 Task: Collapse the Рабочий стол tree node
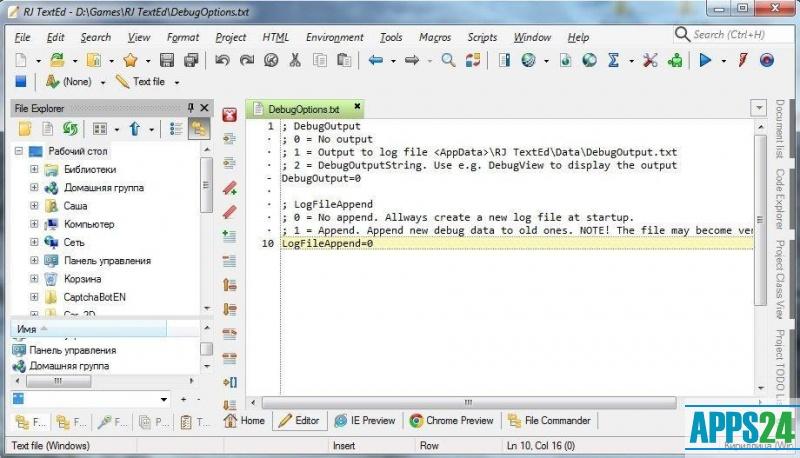coord(19,151)
